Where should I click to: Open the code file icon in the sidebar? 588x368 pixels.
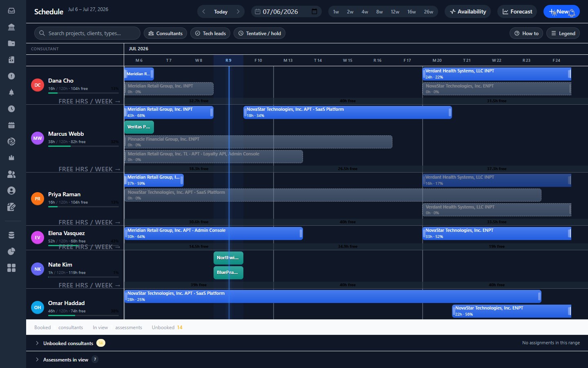tap(11, 60)
